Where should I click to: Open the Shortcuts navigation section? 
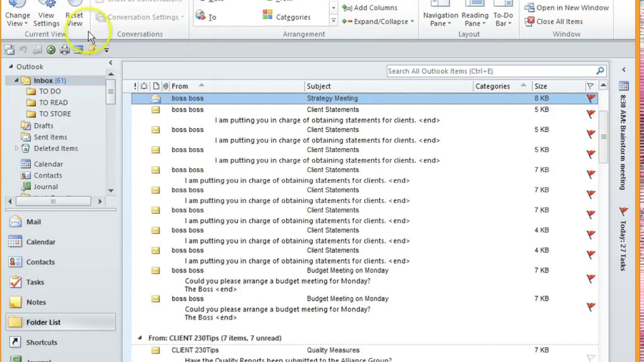[x=60, y=342]
